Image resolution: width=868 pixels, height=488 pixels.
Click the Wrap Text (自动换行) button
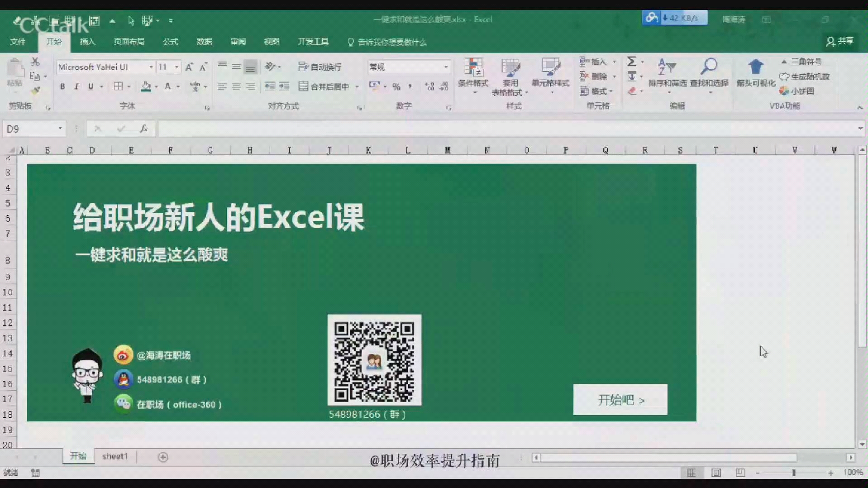320,67
